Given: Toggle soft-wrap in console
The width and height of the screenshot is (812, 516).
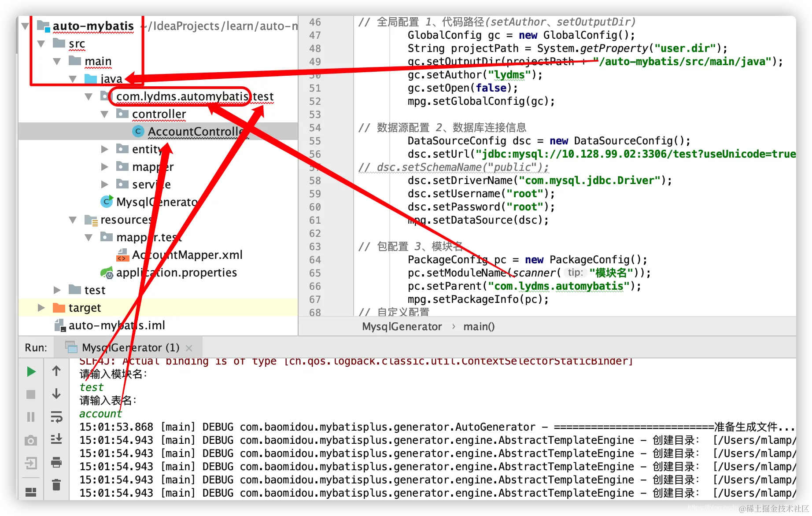Looking at the screenshot, I should [x=56, y=416].
